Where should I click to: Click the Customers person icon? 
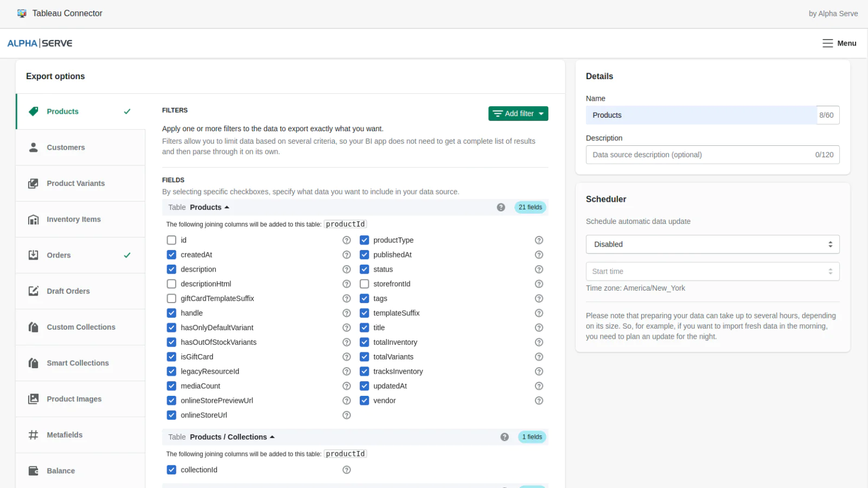coord(33,147)
